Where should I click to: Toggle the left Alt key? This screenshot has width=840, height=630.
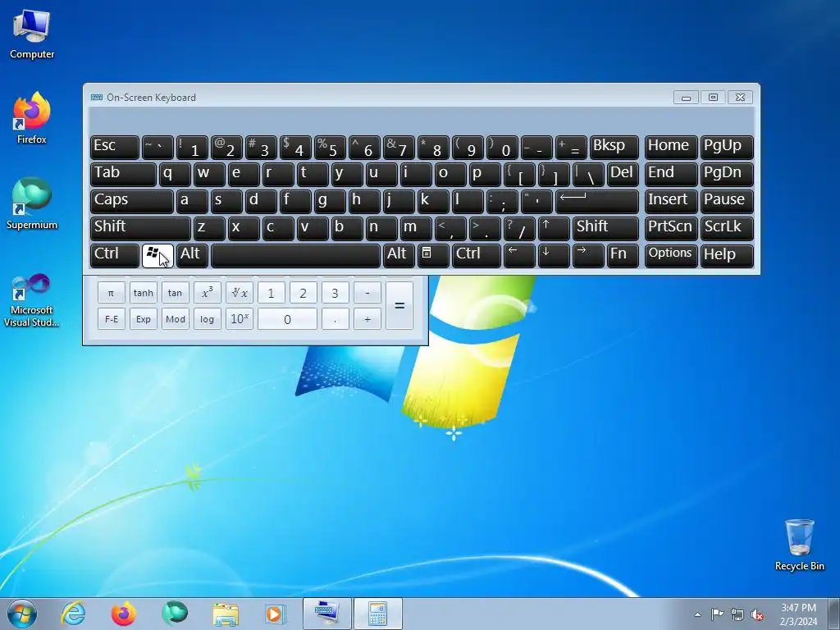click(x=192, y=256)
